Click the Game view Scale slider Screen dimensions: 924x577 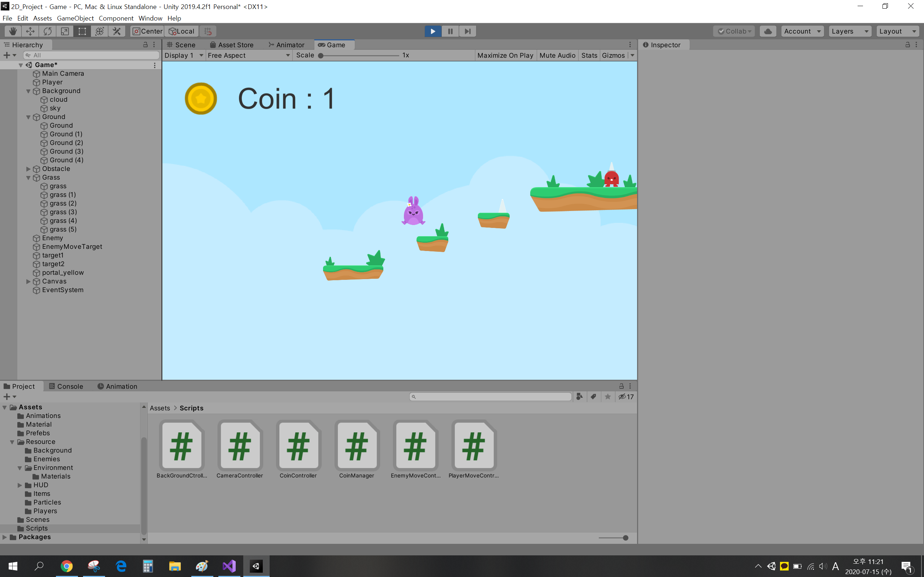[x=359, y=56]
